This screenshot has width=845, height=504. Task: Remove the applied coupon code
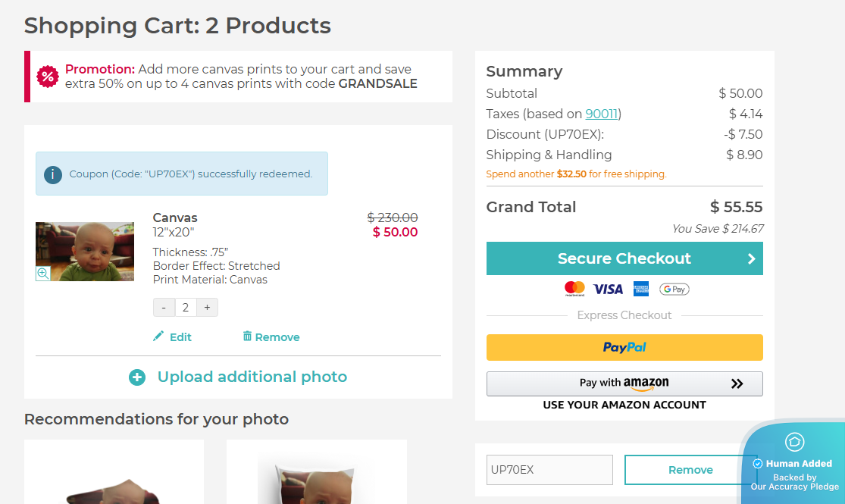point(690,470)
